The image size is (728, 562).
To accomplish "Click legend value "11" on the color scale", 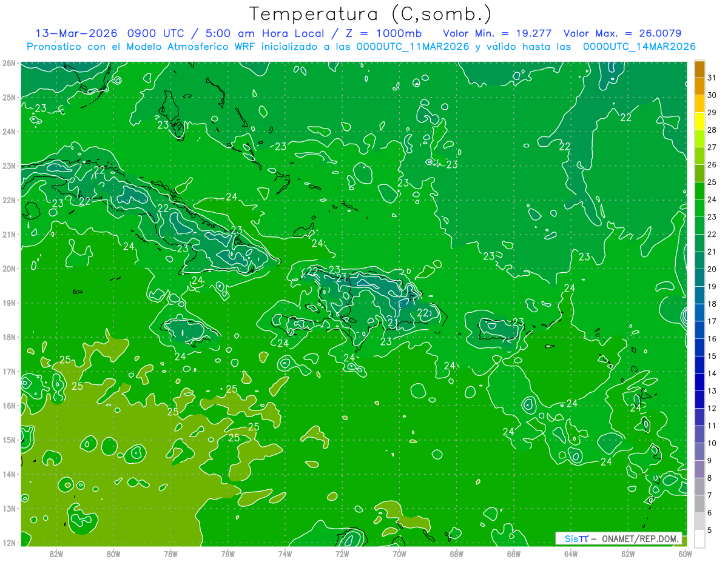I will coord(712,426).
